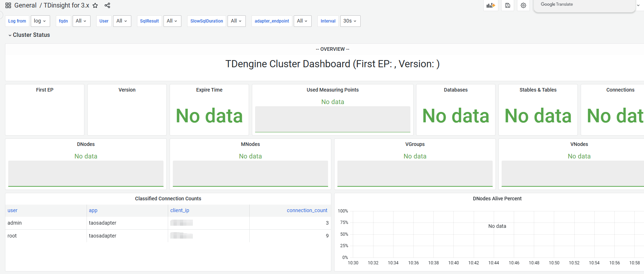
Task: Click the save dashboard icon
Action: (x=507, y=5)
